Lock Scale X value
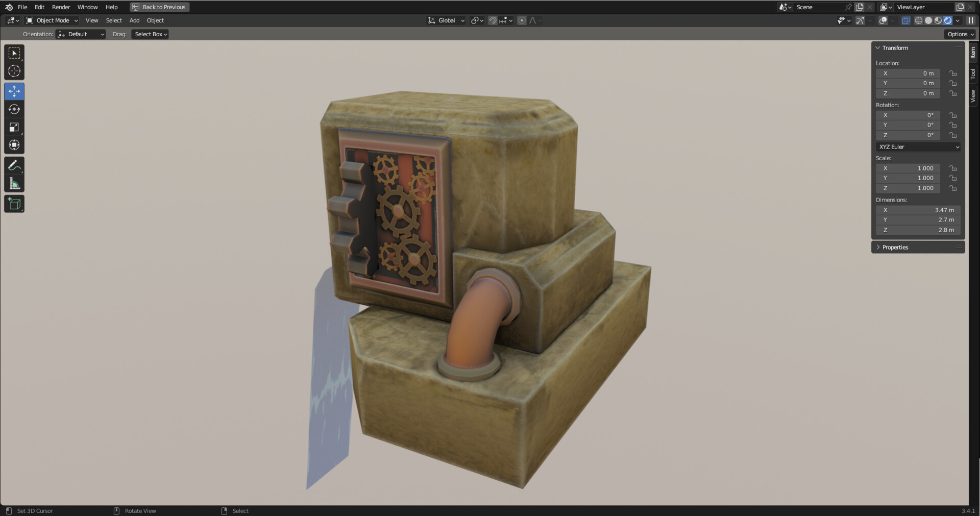This screenshot has height=516, width=980. (953, 168)
